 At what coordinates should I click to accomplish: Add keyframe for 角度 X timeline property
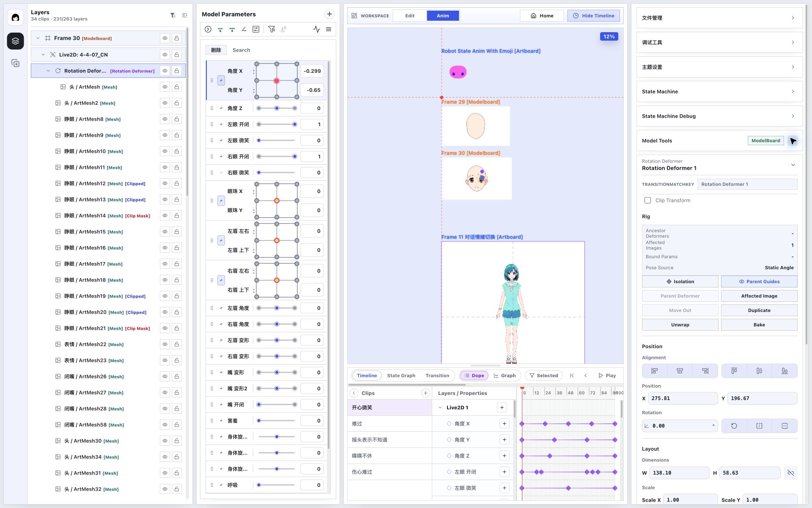tap(505, 424)
